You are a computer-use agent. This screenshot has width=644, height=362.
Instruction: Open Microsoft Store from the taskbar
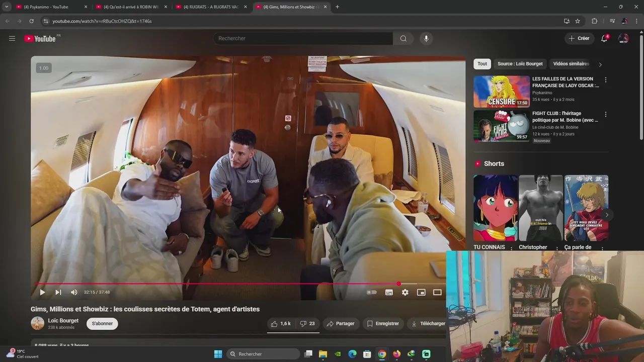pos(367,354)
